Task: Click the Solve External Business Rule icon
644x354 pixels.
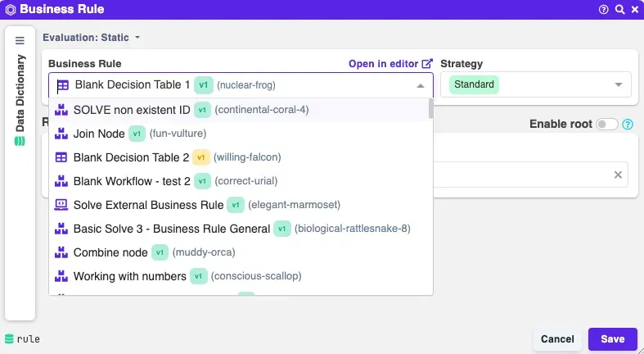Action: 61,205
